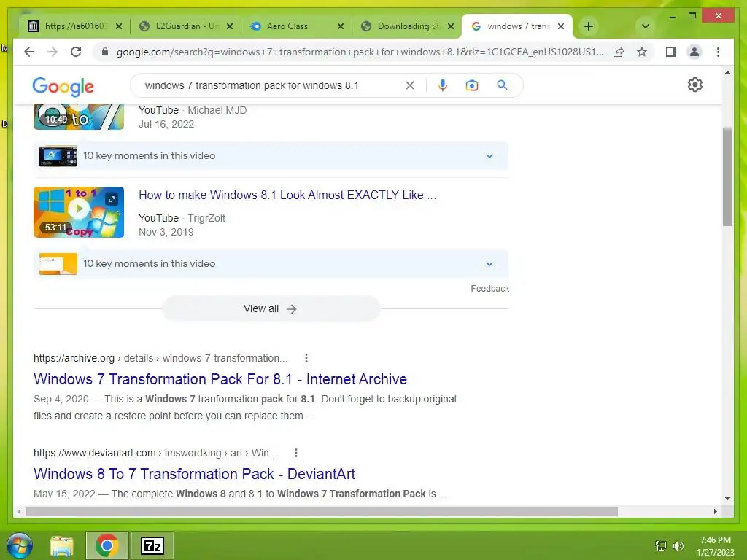Open Chrome side panel
This screenshot has height=560, width=747.
tap(671, 52)
